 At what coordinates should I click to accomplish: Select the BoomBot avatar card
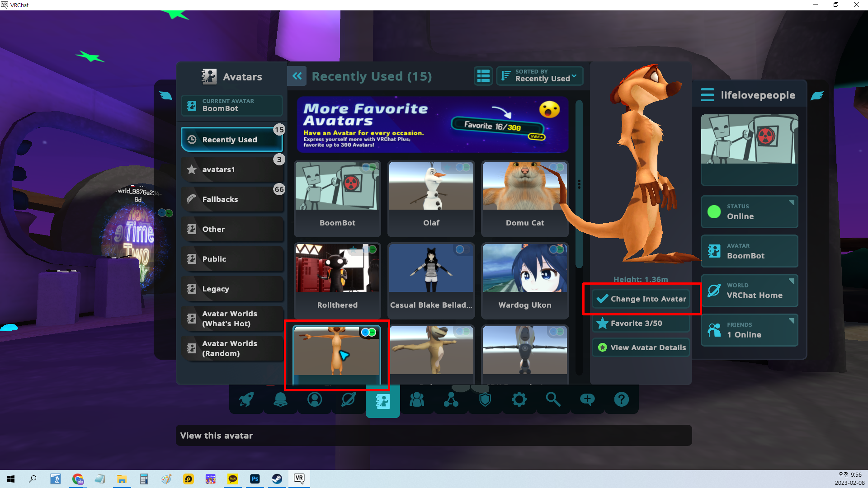pyautogui.click(x=337, y=199)
